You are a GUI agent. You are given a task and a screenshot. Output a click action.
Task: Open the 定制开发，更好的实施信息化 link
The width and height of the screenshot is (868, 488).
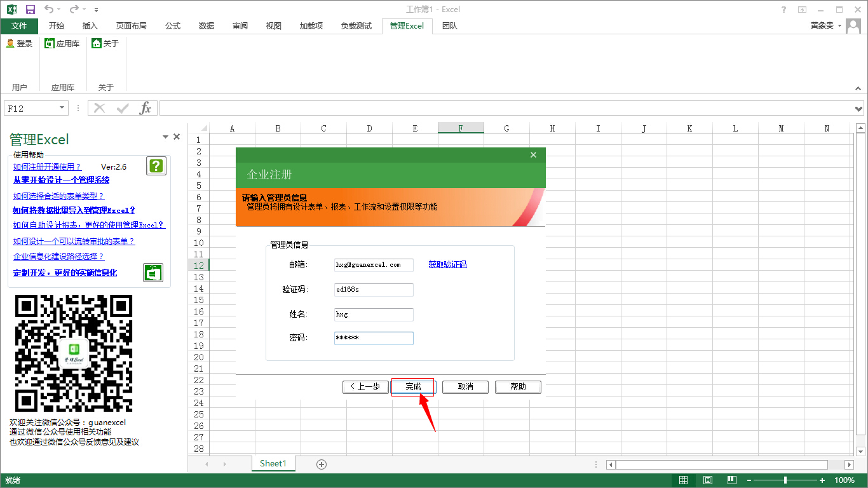point(65,273)
